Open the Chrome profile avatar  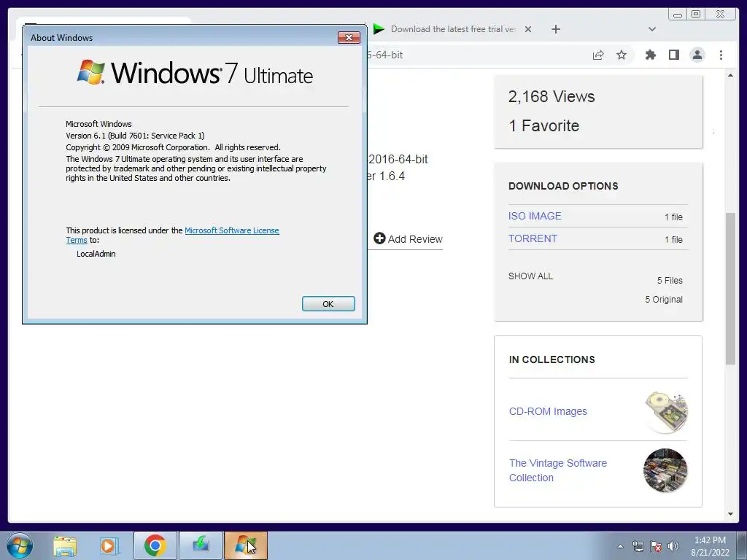pos(697,55)
